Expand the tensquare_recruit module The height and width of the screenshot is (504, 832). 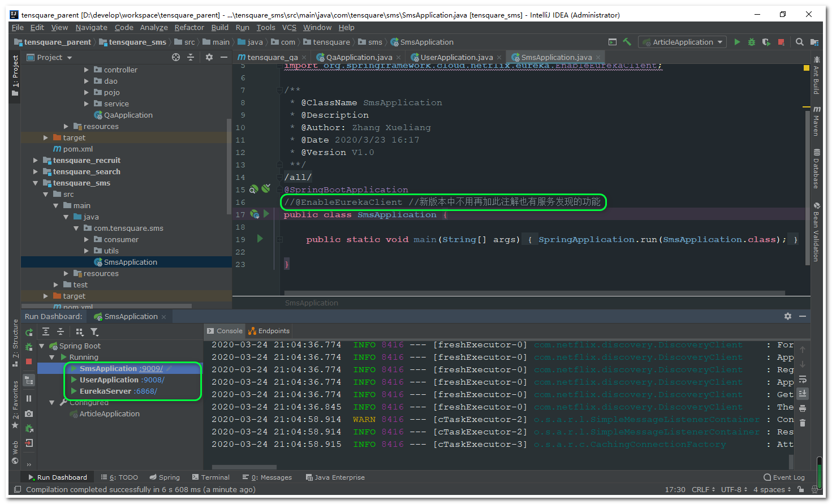(36, 160)
